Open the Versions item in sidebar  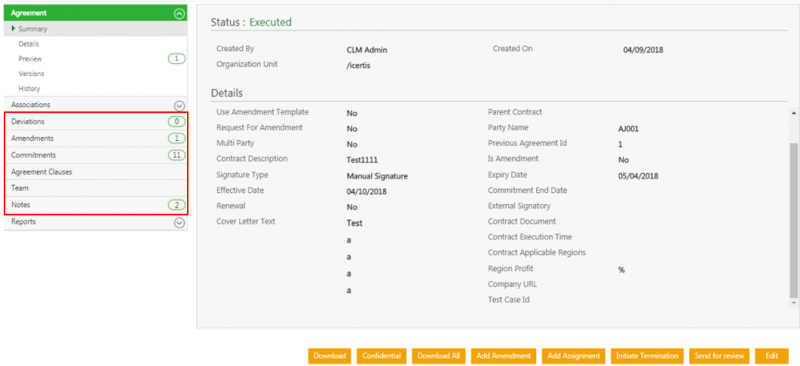point(31,74)
